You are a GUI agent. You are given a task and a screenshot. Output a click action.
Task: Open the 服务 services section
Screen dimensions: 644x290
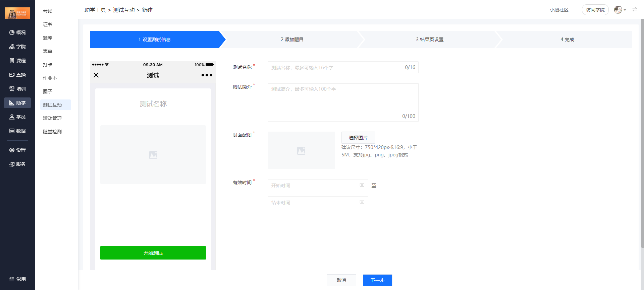tap(17, 164)
